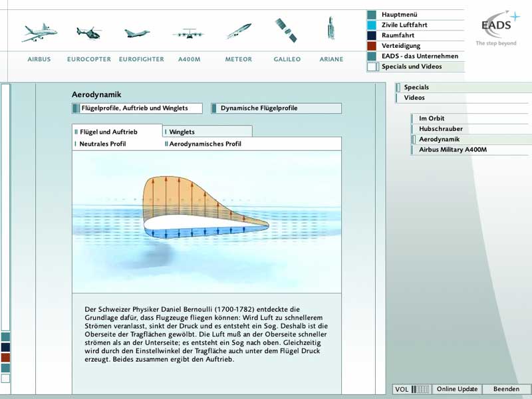
Task: Show the Aerodynamisches Profil view
Action: point(203,144)
